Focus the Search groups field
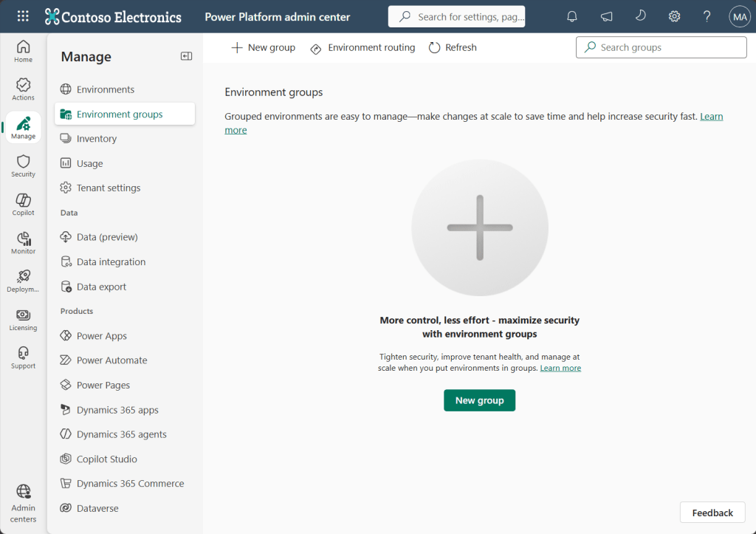 click(661, 47)
